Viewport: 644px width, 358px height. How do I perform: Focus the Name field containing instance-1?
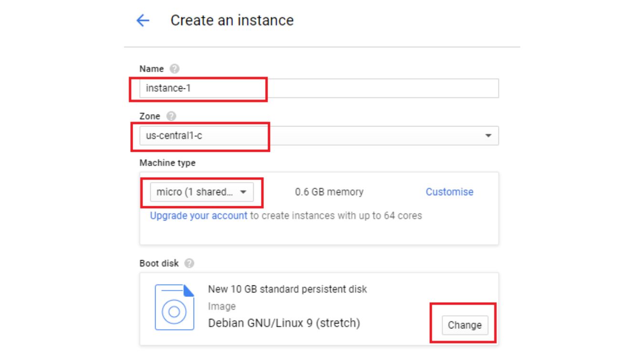(319, 88)
